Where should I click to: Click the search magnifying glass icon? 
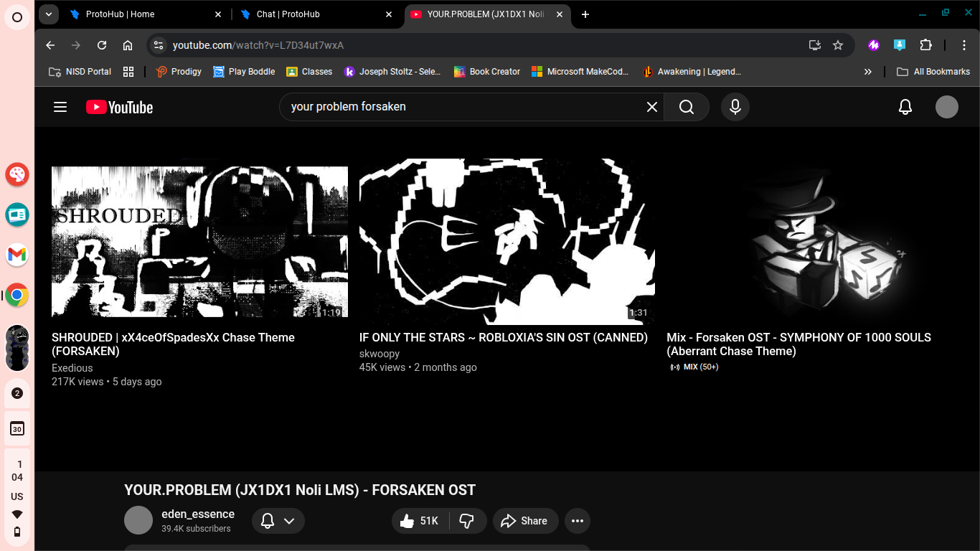pyautogui.click(x=686, y=106)
